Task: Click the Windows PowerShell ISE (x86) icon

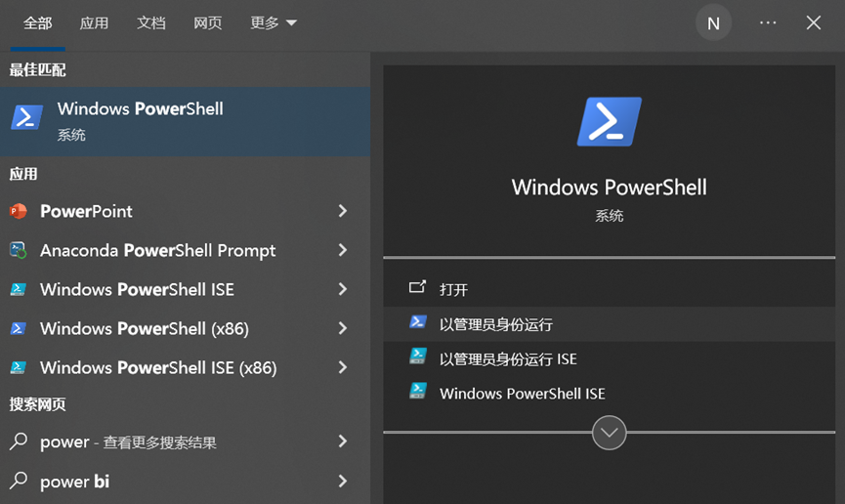Action: tap(19, 367)
